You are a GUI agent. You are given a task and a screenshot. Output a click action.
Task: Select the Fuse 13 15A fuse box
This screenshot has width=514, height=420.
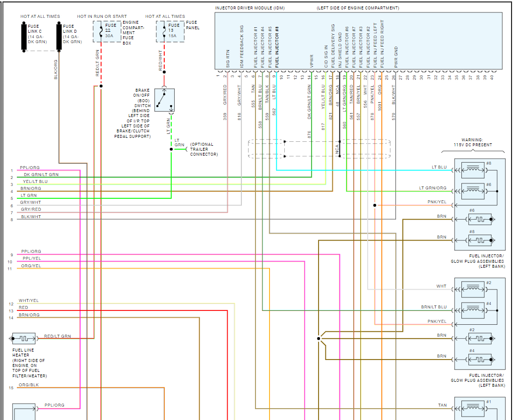coord(170,31)
